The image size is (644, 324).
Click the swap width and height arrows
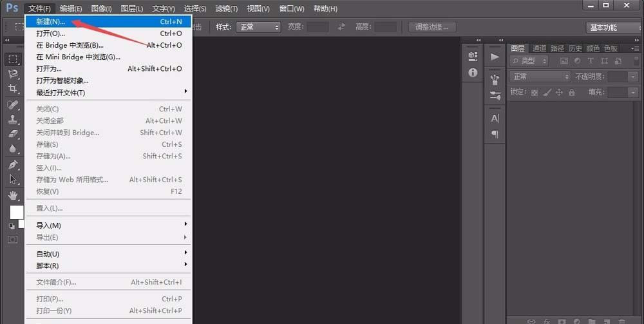pos(341,27)
